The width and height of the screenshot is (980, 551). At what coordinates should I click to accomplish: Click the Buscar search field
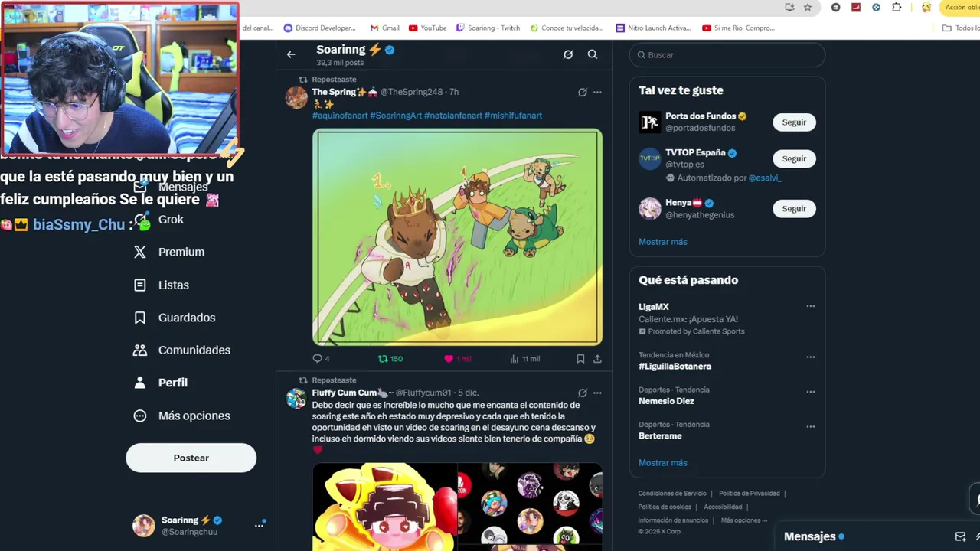coord(727,55)
